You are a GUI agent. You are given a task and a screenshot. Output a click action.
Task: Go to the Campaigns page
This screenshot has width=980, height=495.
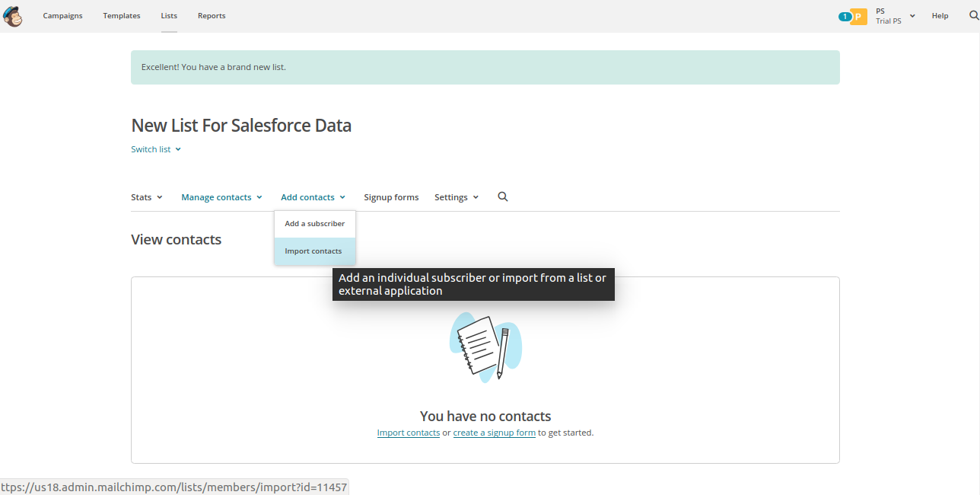pos(62,16)
